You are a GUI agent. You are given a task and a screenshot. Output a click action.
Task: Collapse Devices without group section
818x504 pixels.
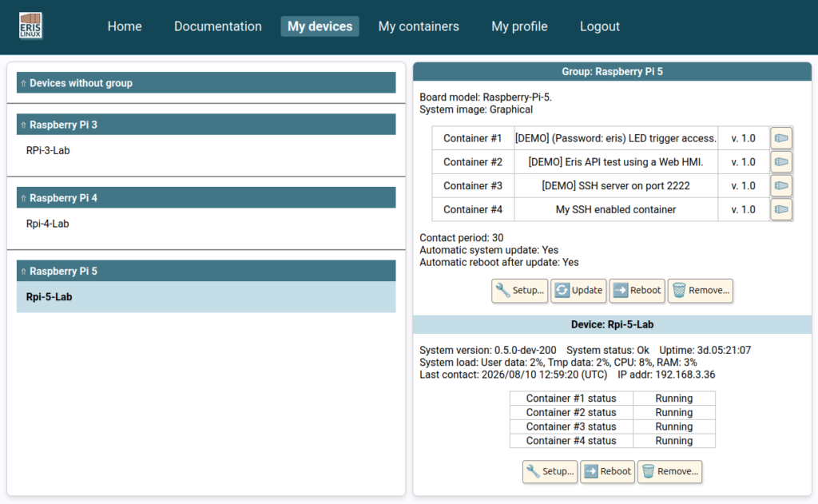[206, 83]
